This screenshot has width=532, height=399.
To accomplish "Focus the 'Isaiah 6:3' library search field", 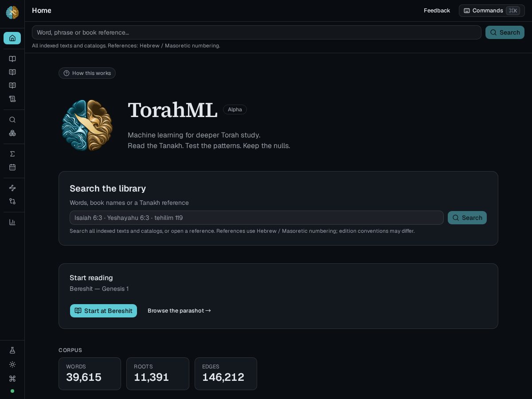I will coord(256,218).
